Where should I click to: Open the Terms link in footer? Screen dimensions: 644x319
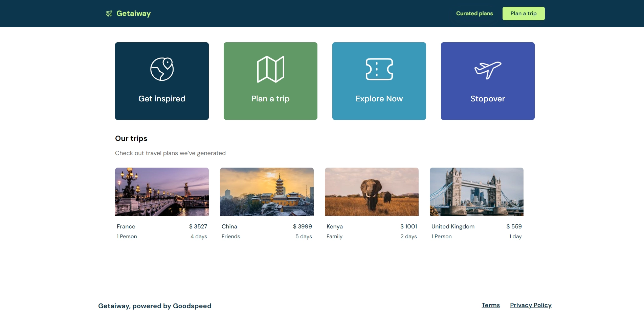pos(491,305)
